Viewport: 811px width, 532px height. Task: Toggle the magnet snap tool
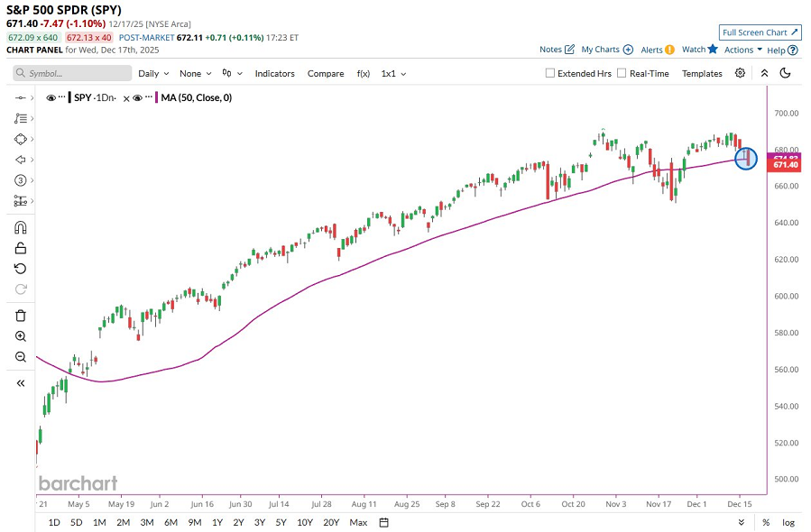point(20,228)
